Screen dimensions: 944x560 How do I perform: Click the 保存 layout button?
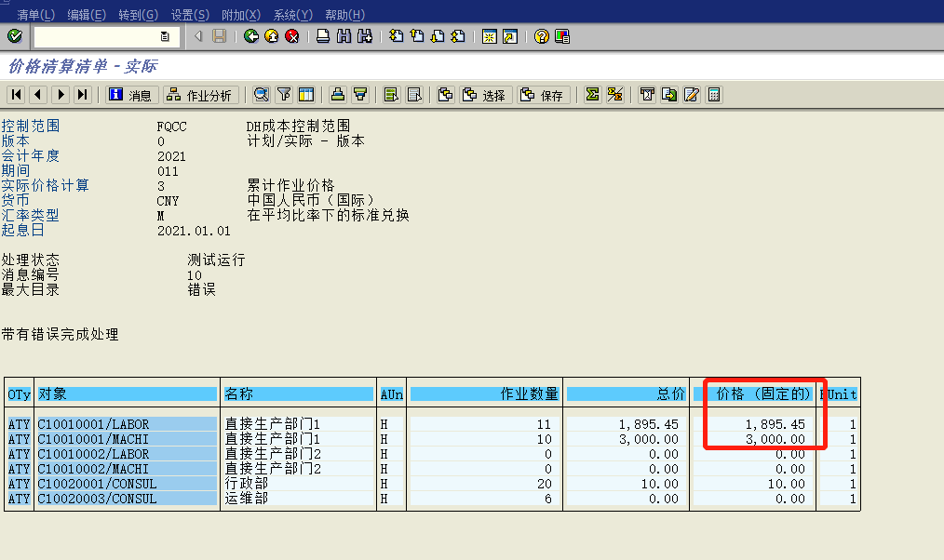pyautogui.click(x=544, y=95)
